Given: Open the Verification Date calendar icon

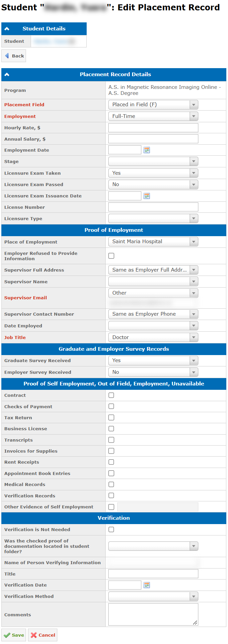Looking at the screenshot, I should pyautogui.click(x=147, y=585).
